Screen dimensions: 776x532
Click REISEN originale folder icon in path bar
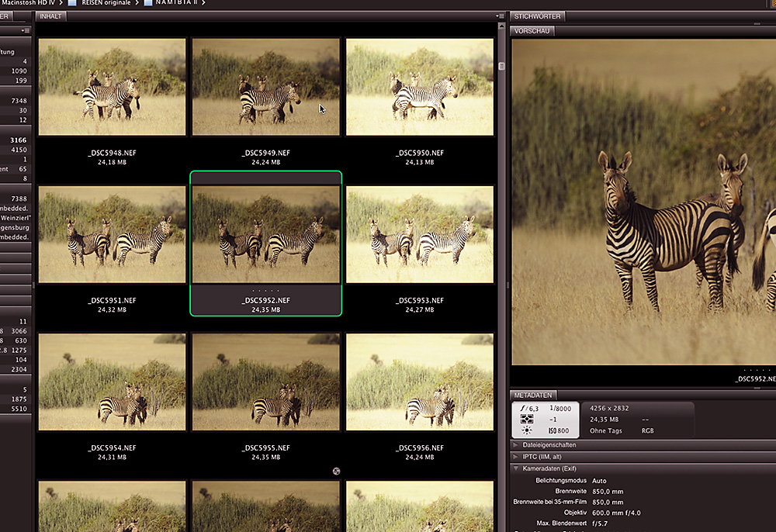72,2
